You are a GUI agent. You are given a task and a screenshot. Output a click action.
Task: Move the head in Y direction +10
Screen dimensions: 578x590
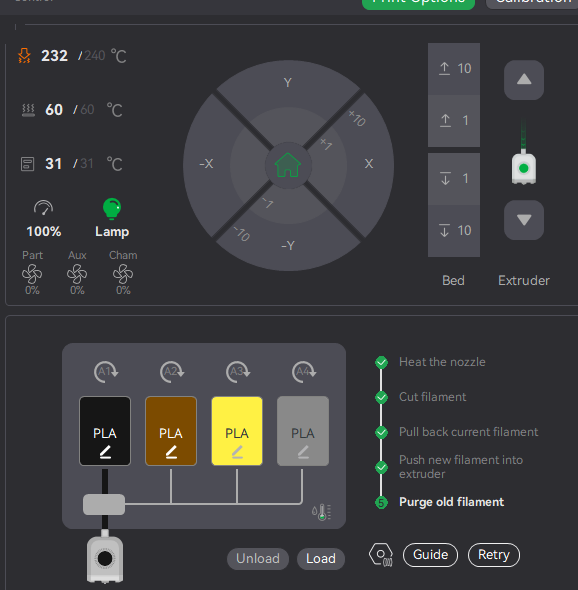tap(288, 82)
